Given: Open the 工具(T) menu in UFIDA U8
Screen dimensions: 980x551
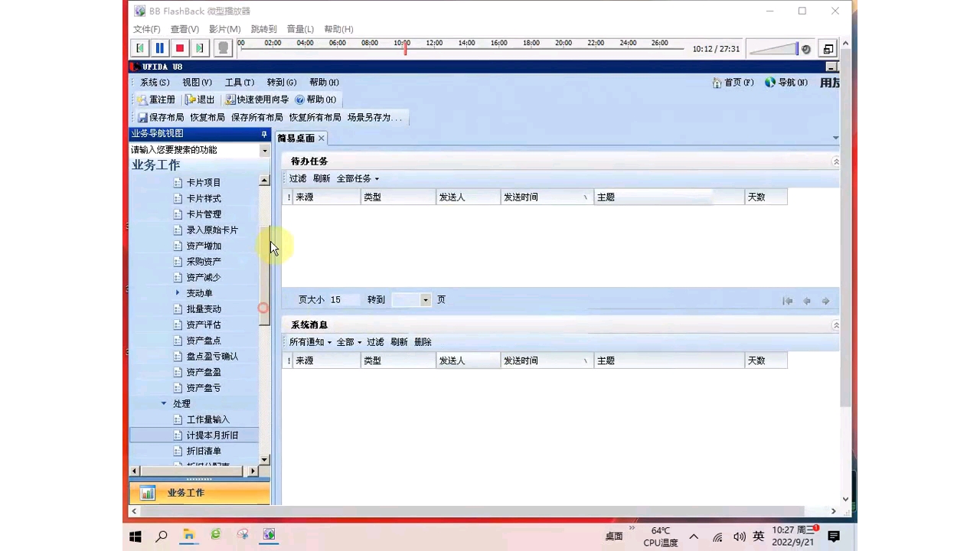Looking at the screenshot, I should (239, 82).
